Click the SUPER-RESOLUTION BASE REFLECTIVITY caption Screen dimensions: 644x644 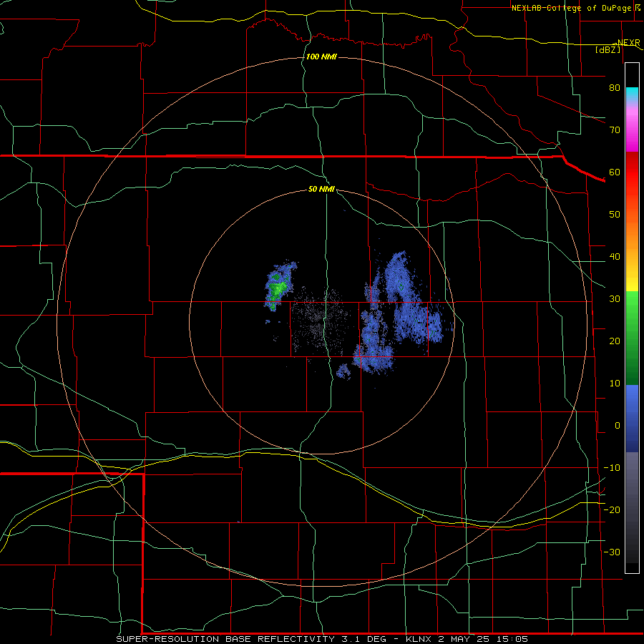tap(225, 639)
